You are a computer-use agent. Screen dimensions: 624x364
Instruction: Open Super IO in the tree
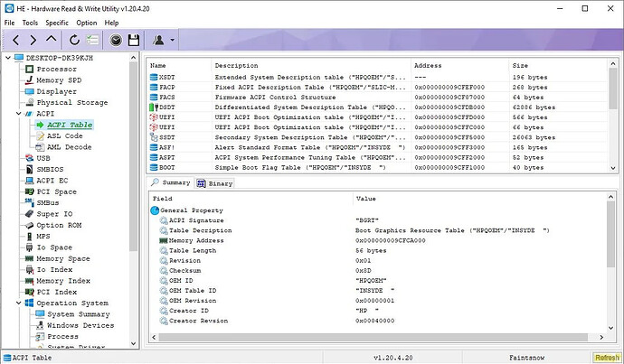54,214
